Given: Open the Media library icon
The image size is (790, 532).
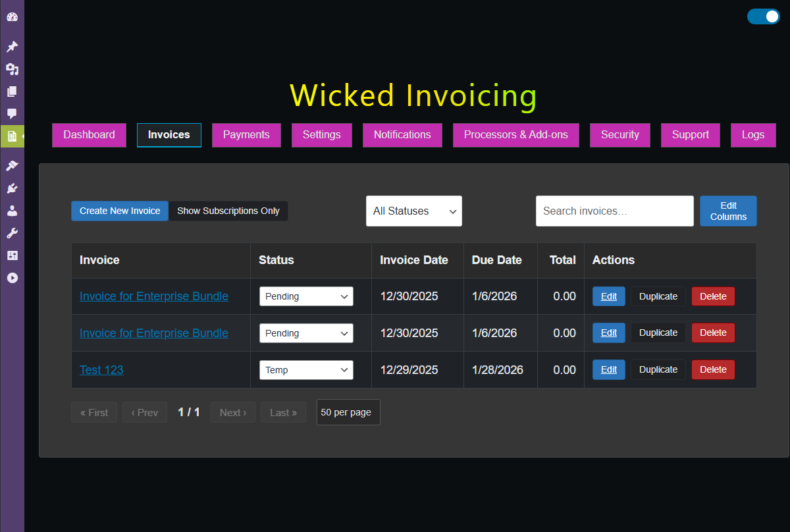Looking at the screenshot, I should point(12,69).
